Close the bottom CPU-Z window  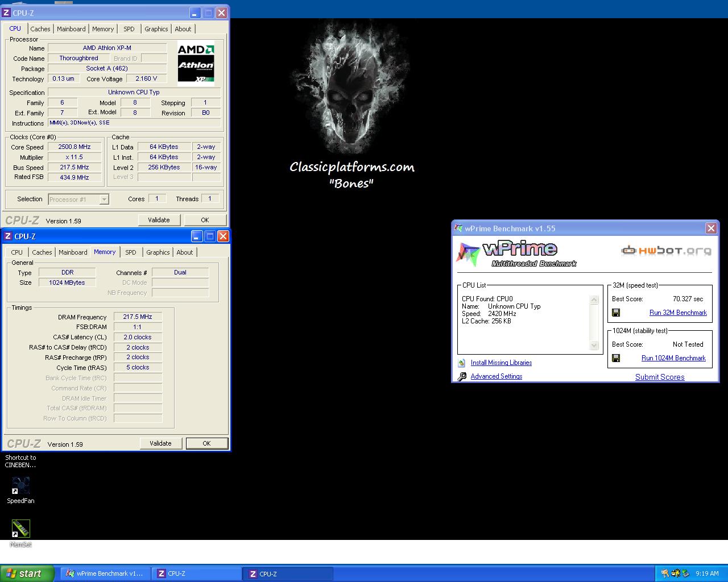[x=223, y=236]
